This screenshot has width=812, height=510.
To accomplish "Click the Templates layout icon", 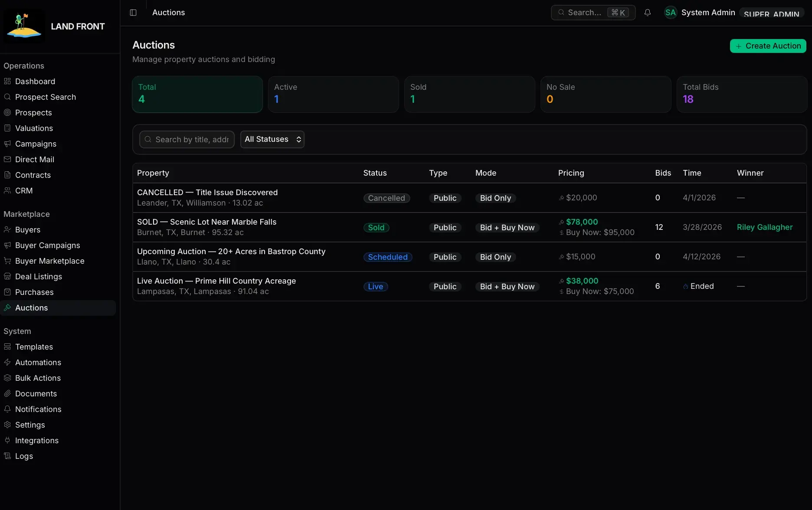I will [7, 347].
